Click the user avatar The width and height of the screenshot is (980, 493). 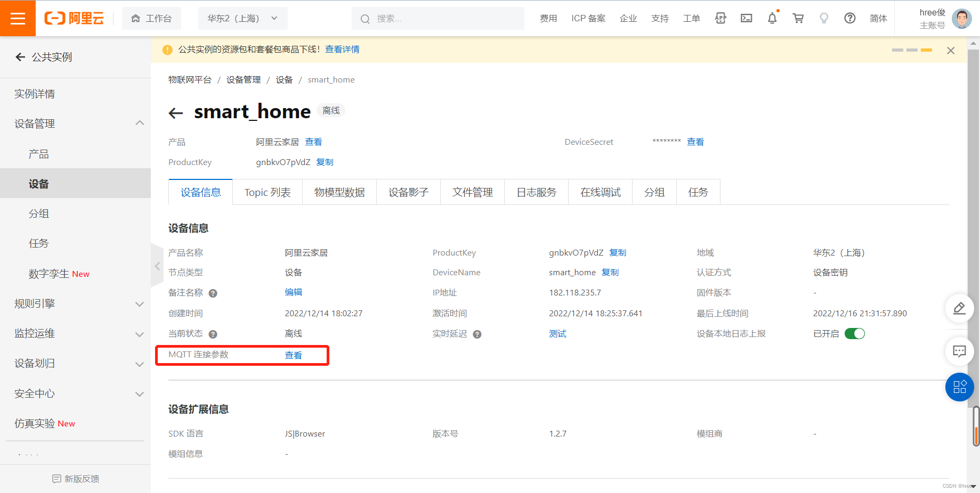coord(961,19)
